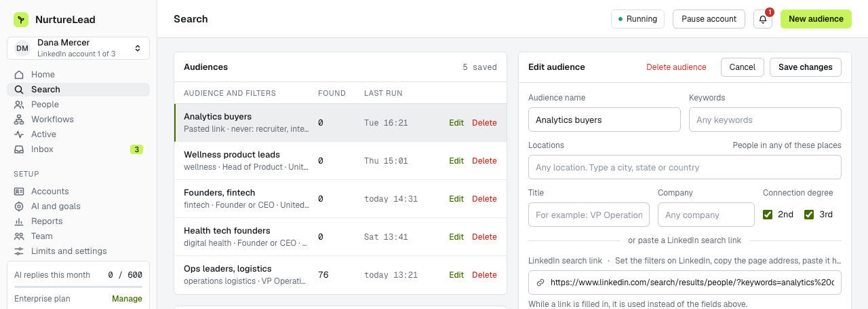This screenshot has width=868, height=309.
Task: Click the Accounts card icon
Action: pos(19,192)
